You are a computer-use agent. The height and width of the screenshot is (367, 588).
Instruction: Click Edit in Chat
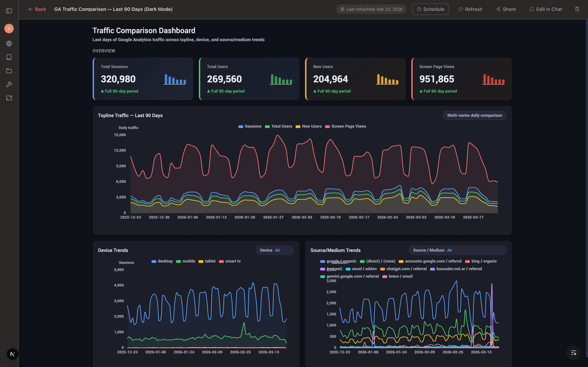[x=546, y=9]
